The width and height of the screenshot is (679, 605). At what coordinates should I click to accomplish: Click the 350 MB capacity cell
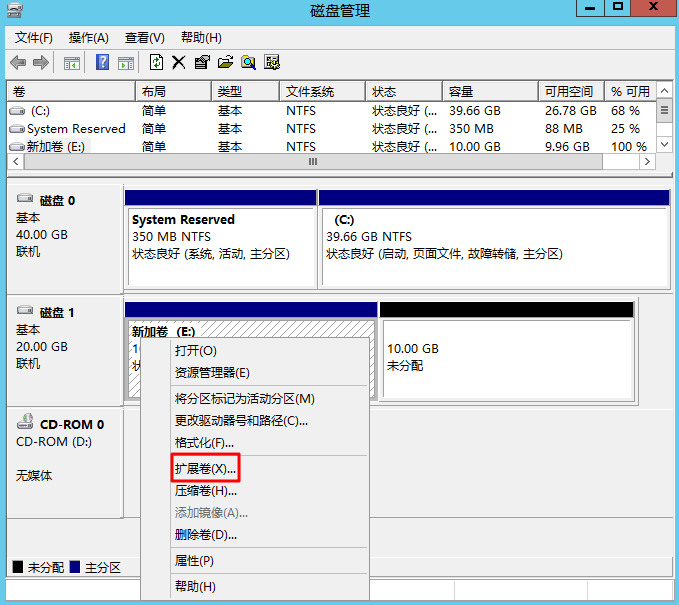point(471,129)
